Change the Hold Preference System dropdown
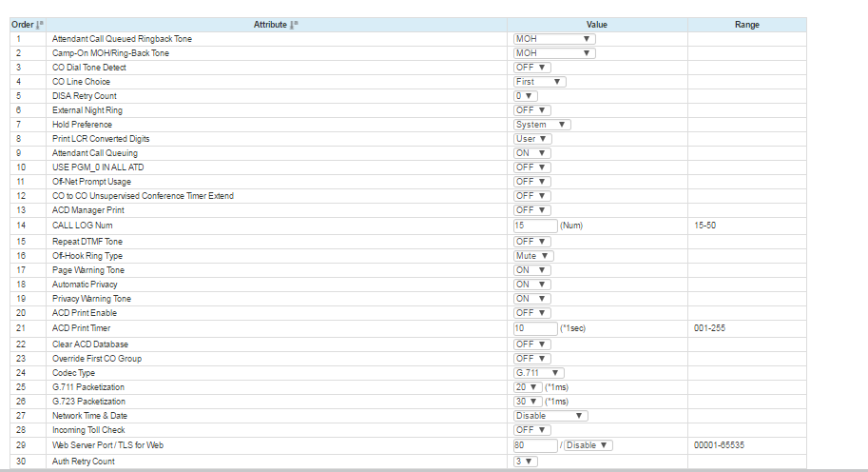868x472 pixels. (x=541, y=125)
